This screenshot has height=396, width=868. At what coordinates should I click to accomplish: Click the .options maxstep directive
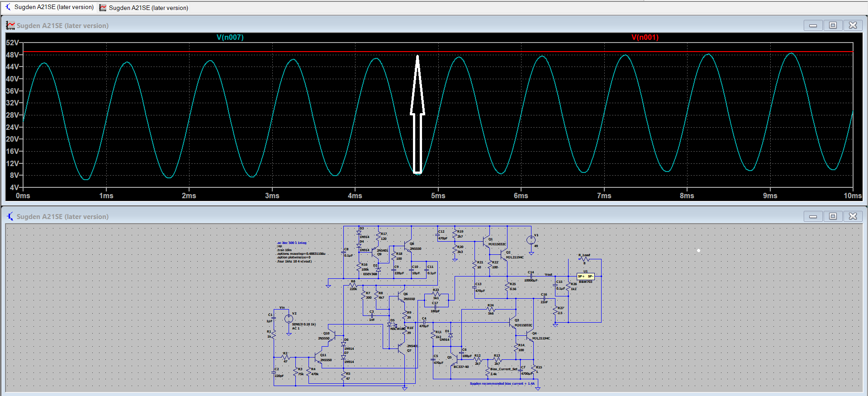[301, 253]
